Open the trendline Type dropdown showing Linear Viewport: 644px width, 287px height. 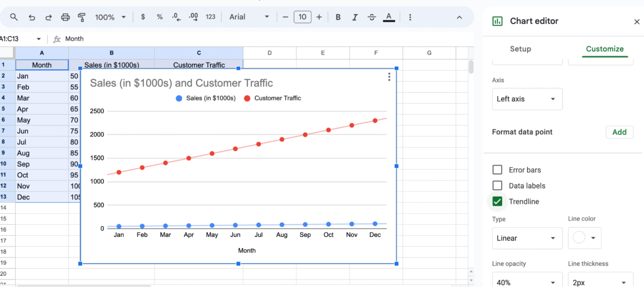(527, 238)
